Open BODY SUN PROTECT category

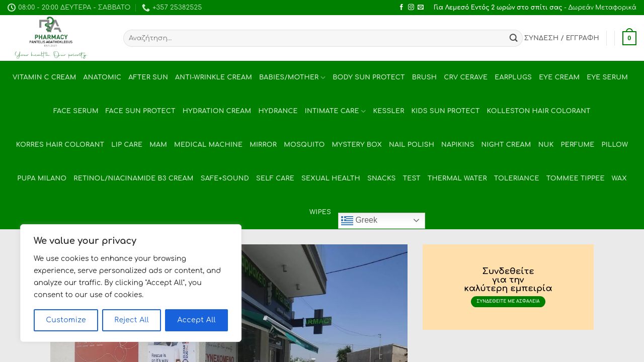coord(369,77)
